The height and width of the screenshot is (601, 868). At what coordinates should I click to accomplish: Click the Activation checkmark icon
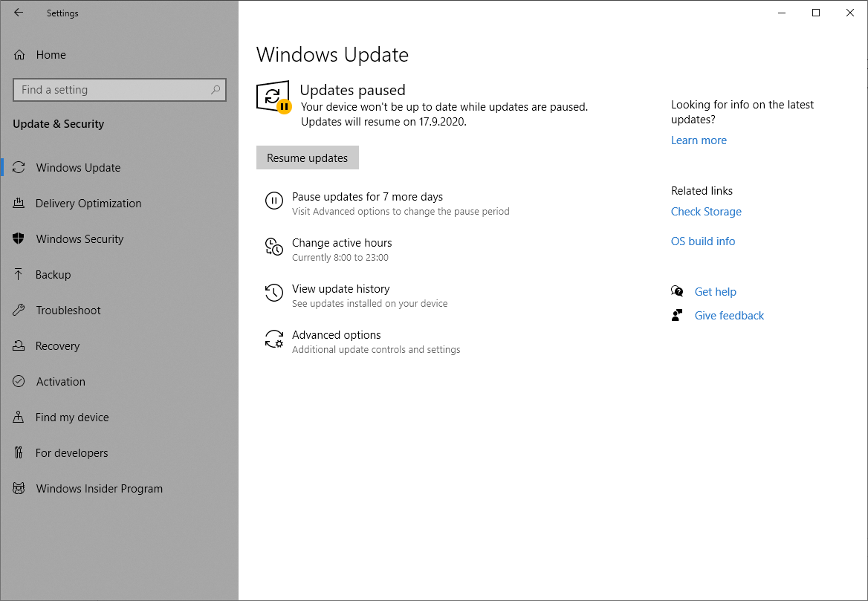(x=19, y=381)
